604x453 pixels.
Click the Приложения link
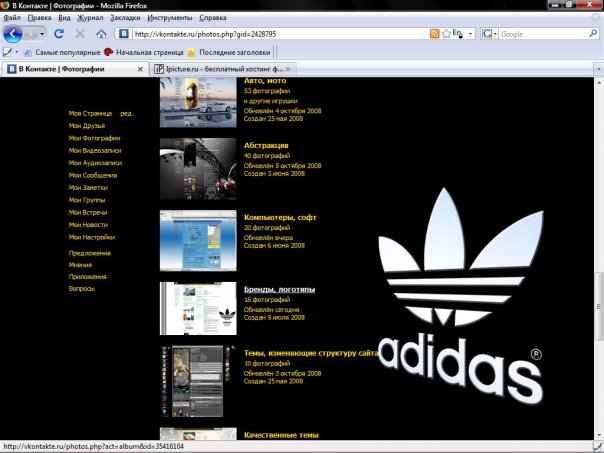(87, 277)
